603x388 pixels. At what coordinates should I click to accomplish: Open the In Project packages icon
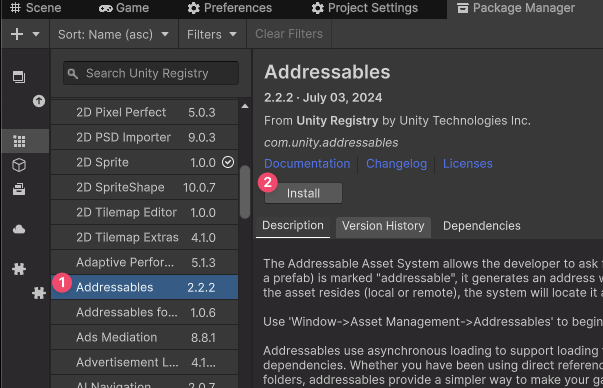19,77
